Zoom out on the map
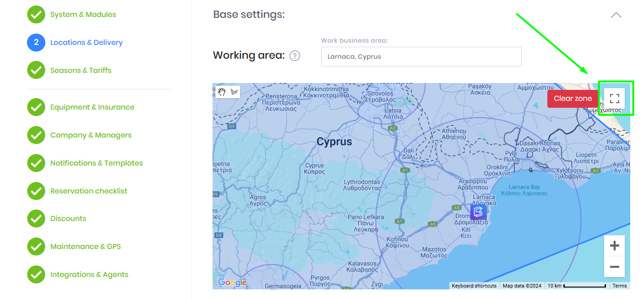 coord(614,267)
